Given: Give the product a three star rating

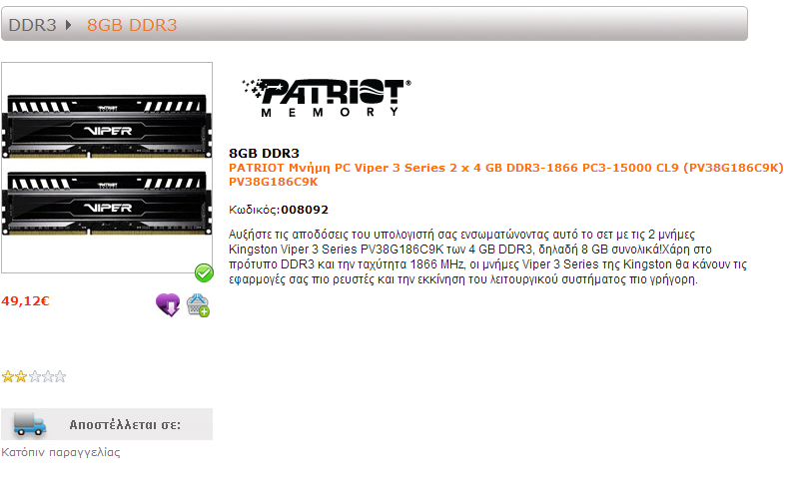Looking at the screenshot, I should pos(35,376).
